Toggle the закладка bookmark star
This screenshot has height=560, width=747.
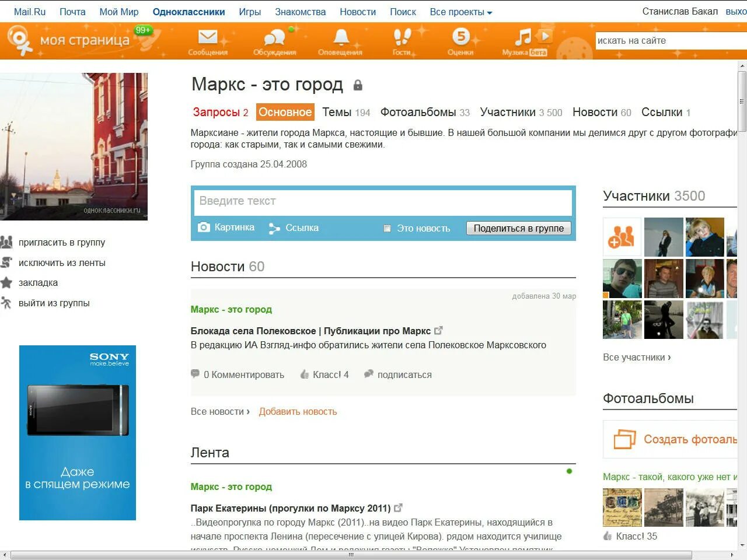(8, 282)
